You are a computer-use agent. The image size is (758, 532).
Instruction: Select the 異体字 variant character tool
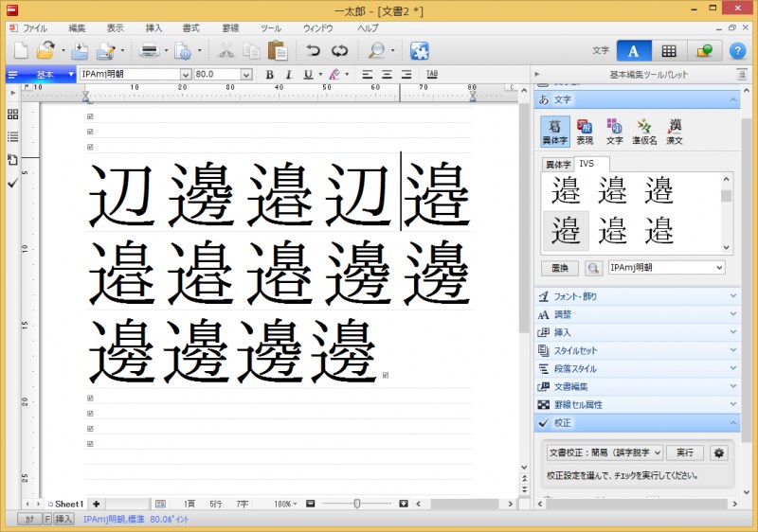coord(554,131)
